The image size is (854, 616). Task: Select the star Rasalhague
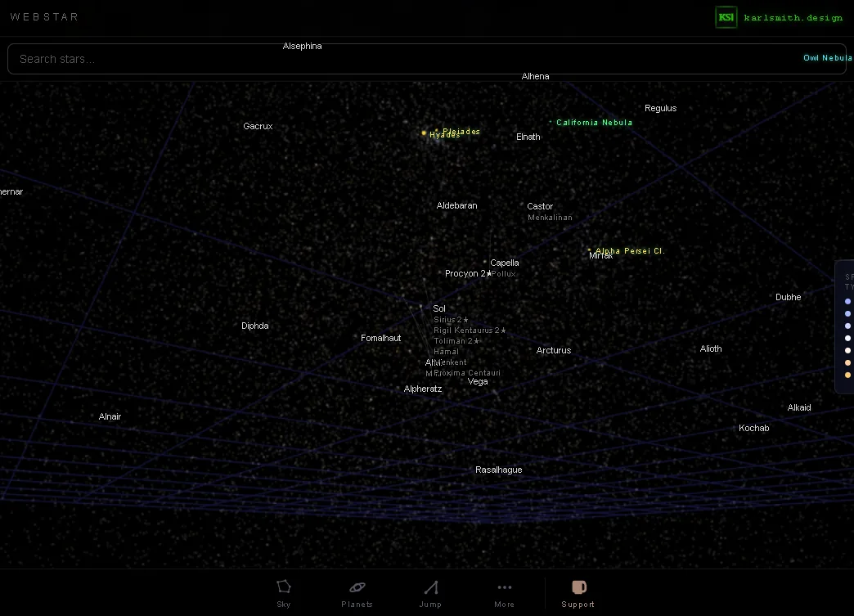(x=498, y=470)
